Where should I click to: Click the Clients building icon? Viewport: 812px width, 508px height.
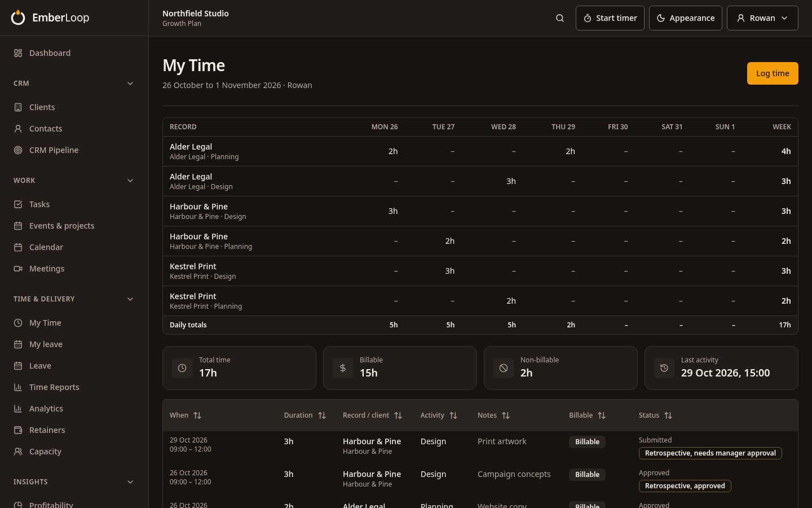click(18, 107)
